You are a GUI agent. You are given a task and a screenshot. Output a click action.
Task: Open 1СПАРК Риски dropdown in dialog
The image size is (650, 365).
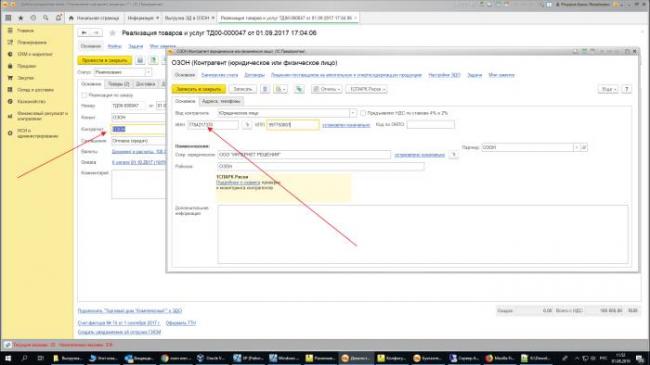pyautogui.click(x=366, y=89)
